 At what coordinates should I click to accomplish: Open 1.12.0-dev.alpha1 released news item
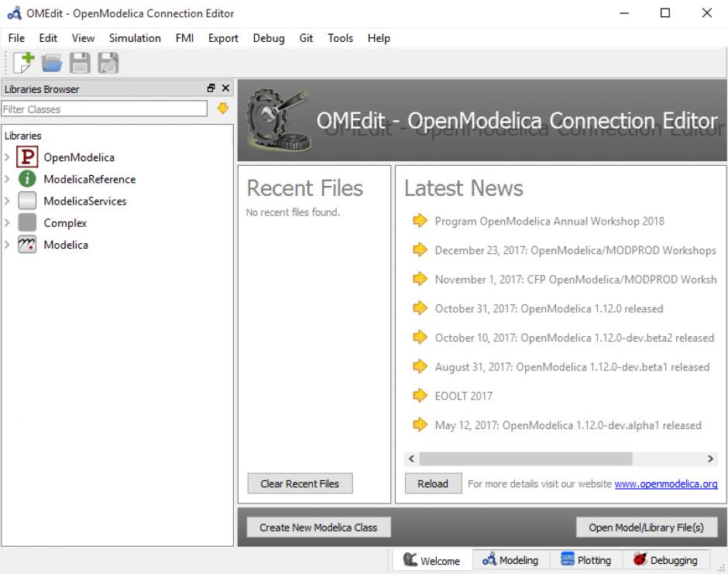[x=568, y=425]
